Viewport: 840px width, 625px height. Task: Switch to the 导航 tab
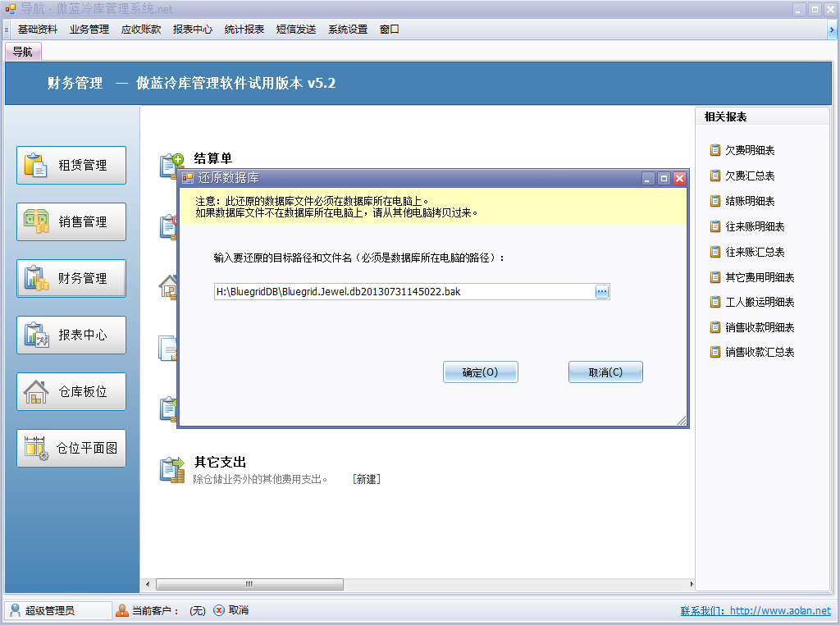[23, 52]
